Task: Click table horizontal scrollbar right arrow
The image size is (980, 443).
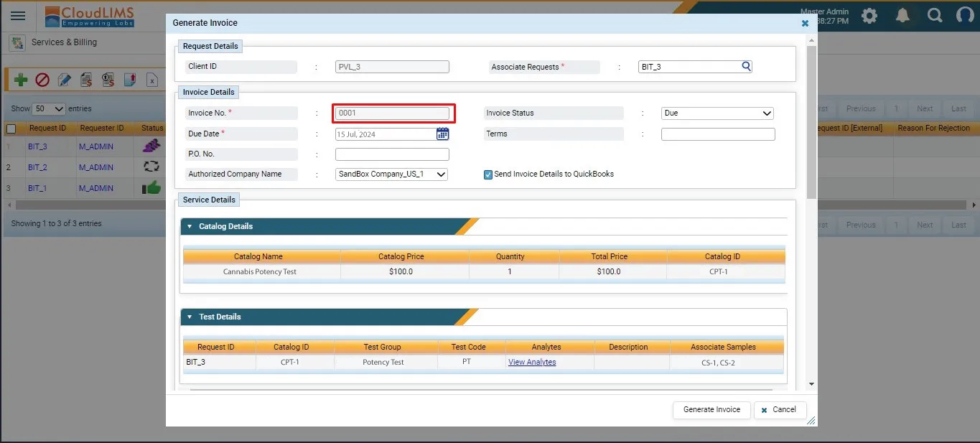Action: pyautogui.click(x=974, y=205)
